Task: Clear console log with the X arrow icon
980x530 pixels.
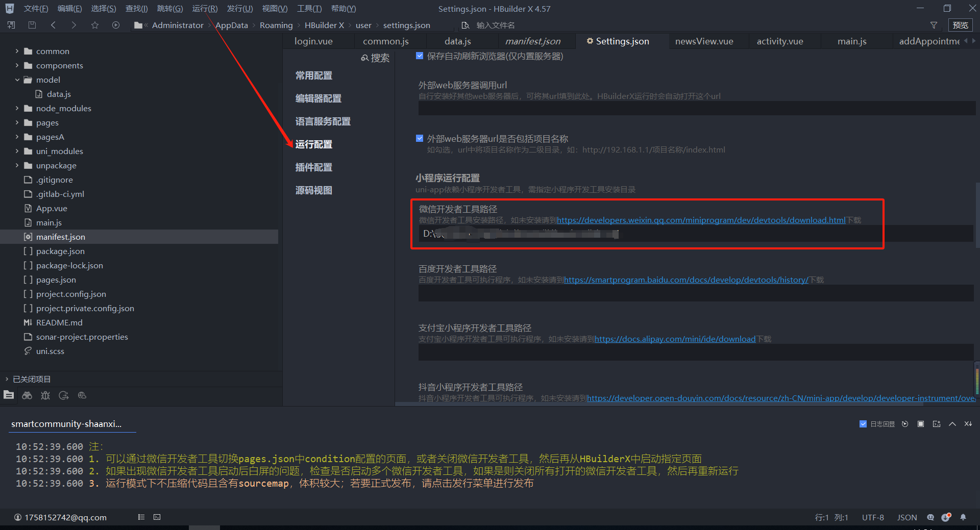Action: click(968, 424)
